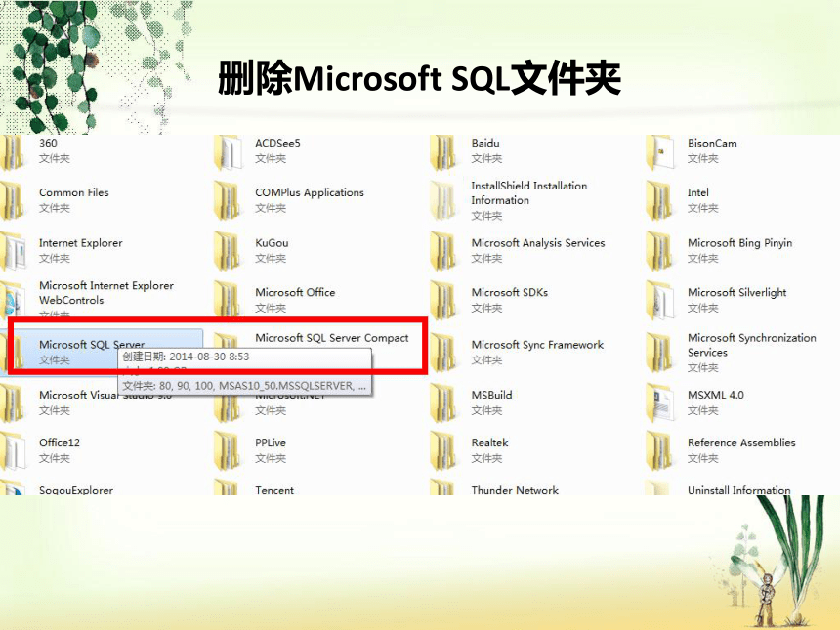Click the Microsoft Office folder icon
This screenshot has height=630, width=840.
pos(228,299)
